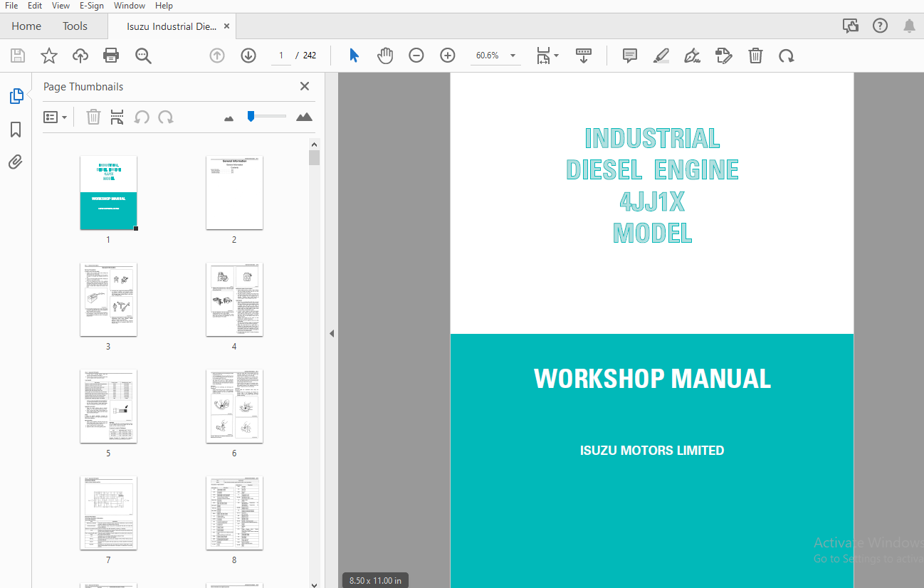This screenshot has height=588, width=924.
Task: Activate the Hand pan tool
Action: (x=385, y=56)
